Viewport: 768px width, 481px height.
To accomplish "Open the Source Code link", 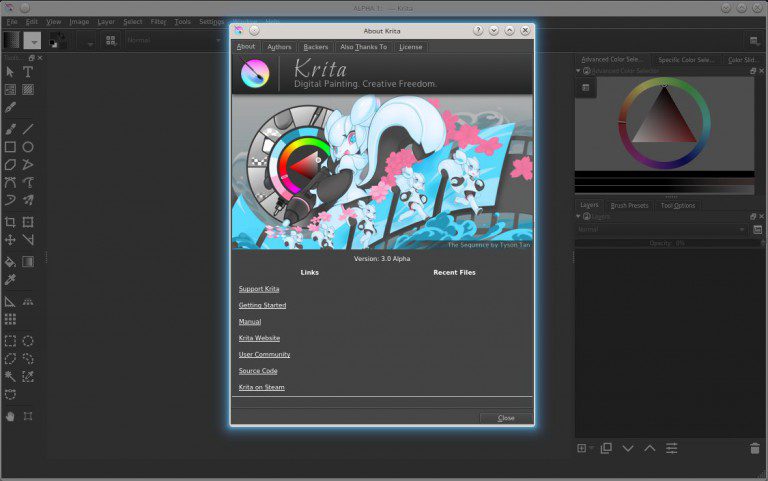I will [258, 371].
